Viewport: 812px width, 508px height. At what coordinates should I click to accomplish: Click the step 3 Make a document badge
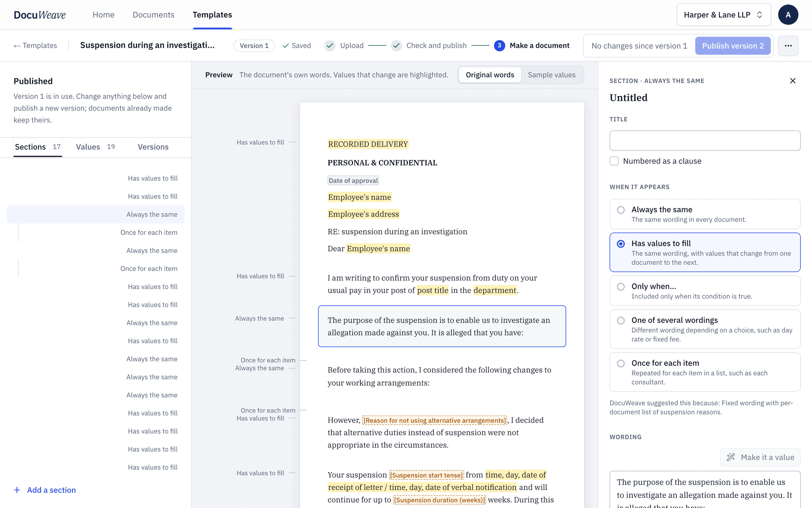pyautogui.click(x=499, y=45)
